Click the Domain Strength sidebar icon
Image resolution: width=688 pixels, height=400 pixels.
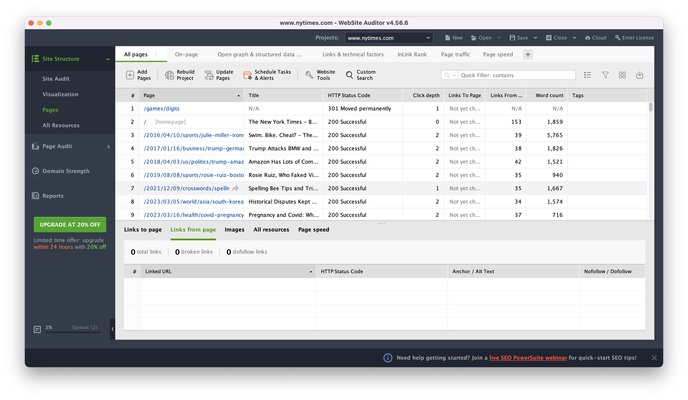pos(36,171)
